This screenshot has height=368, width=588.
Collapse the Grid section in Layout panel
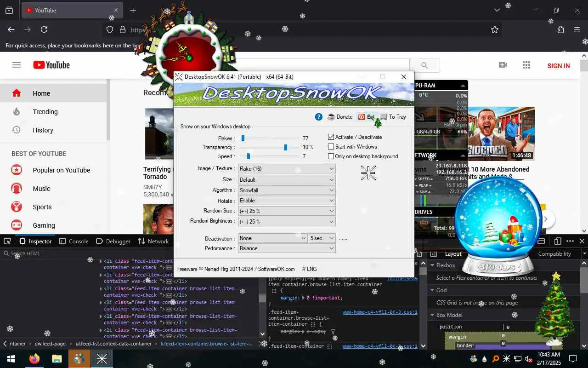click(x=432, y=290)
